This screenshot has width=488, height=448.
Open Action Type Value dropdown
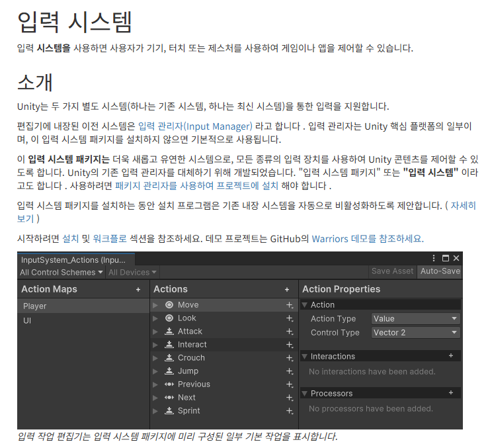pyautogui.click(x=415, y=319)
